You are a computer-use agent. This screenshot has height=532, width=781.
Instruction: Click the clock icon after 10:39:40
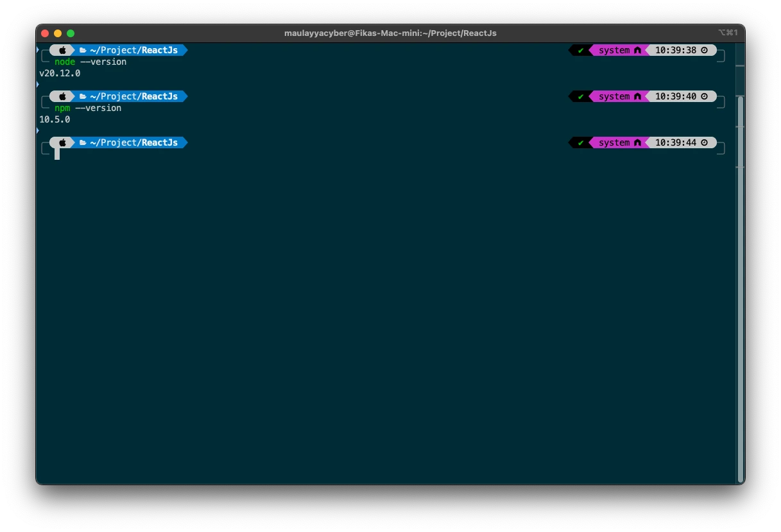coord(704,96)
